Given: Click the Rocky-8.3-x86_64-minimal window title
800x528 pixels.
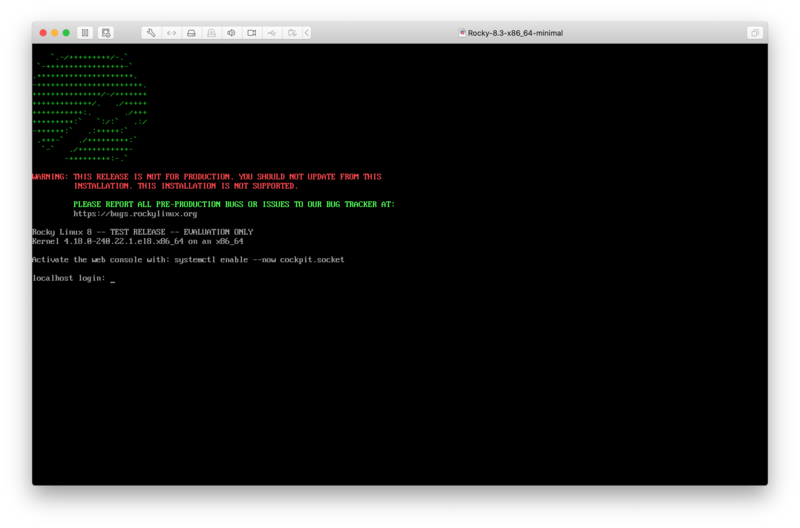Looking at the screenshot, I should pos(515,33).
